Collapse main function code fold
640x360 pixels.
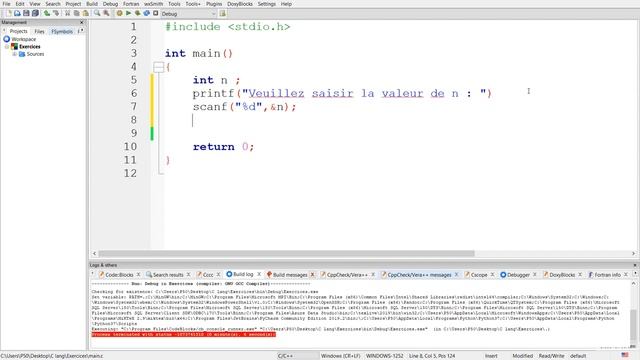click(x=158, y=67)
